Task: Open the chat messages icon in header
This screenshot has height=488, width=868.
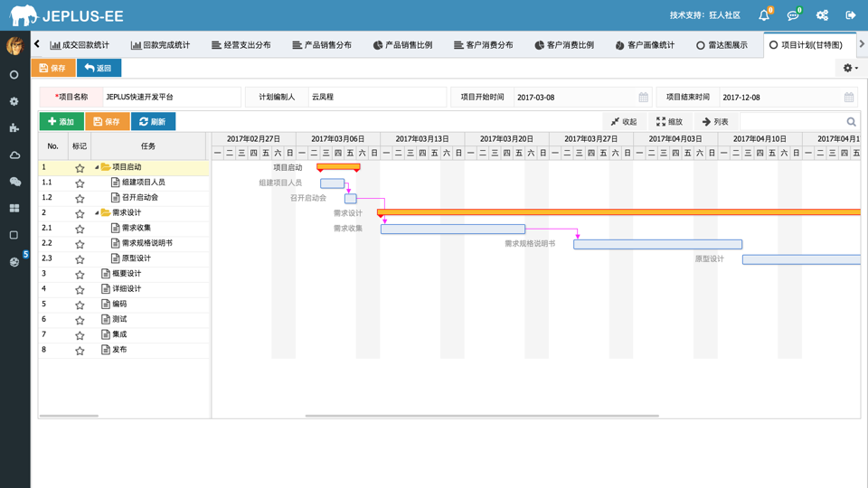Action: click(793, 15)
